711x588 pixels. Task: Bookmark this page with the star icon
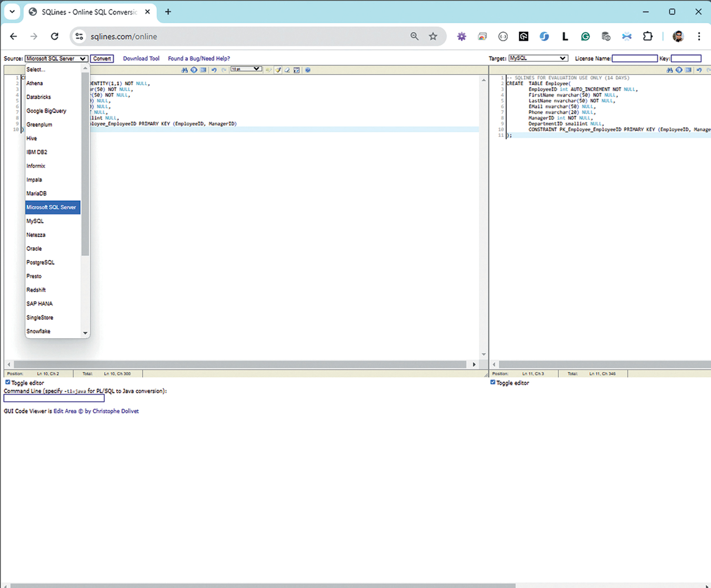pos(433,36)
